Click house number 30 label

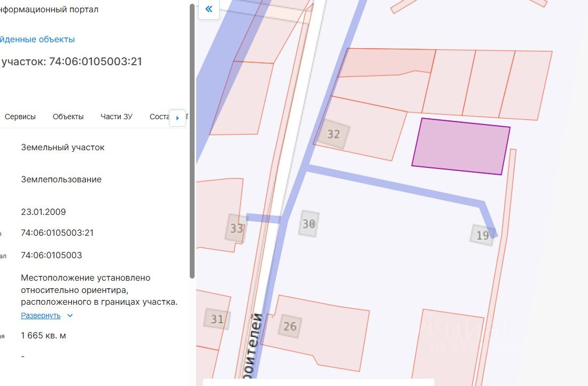[308, 223]
